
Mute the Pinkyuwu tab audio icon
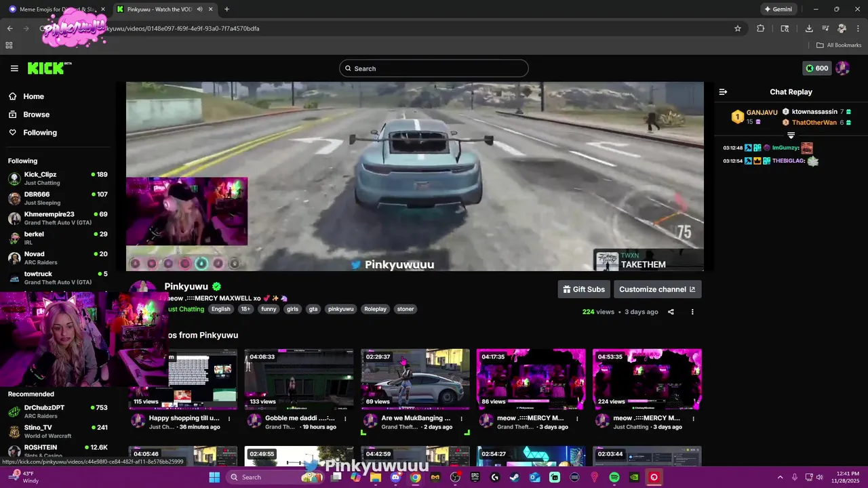click(x=200, y=9)
